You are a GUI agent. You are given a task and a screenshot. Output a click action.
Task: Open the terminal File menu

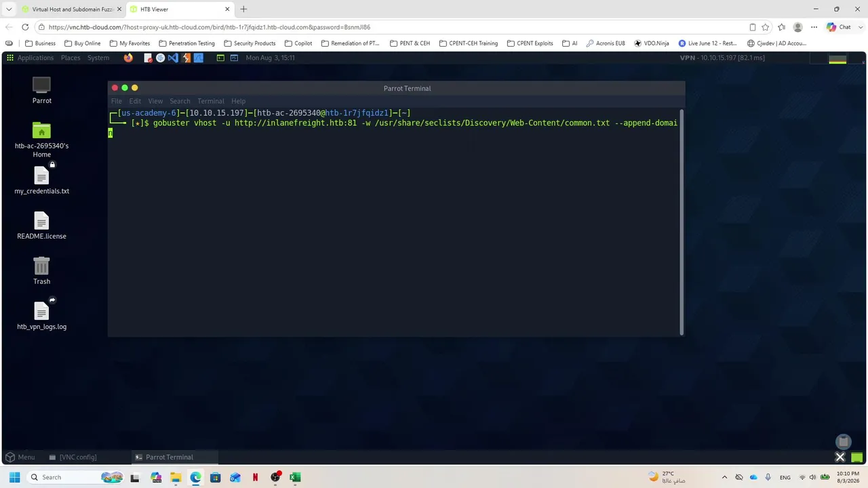[117, 101]
